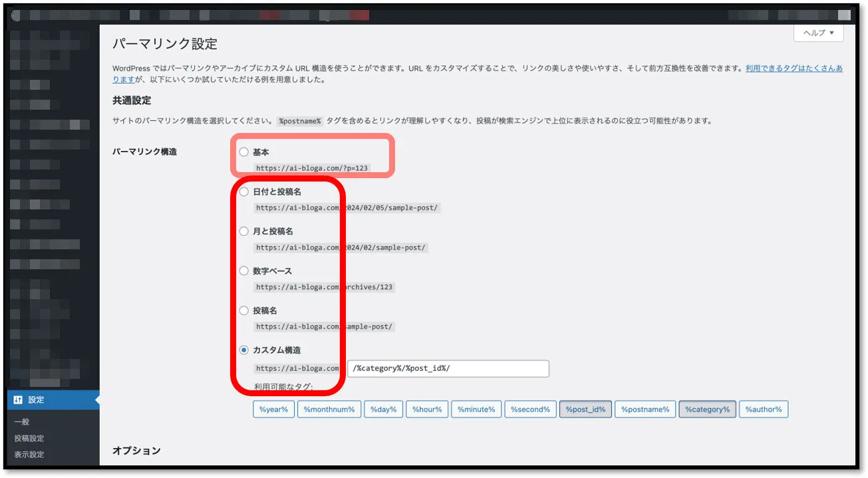Click the custom structure text field
The height and width of the screenshot is (478, 868).
click(x=448, y=368)
